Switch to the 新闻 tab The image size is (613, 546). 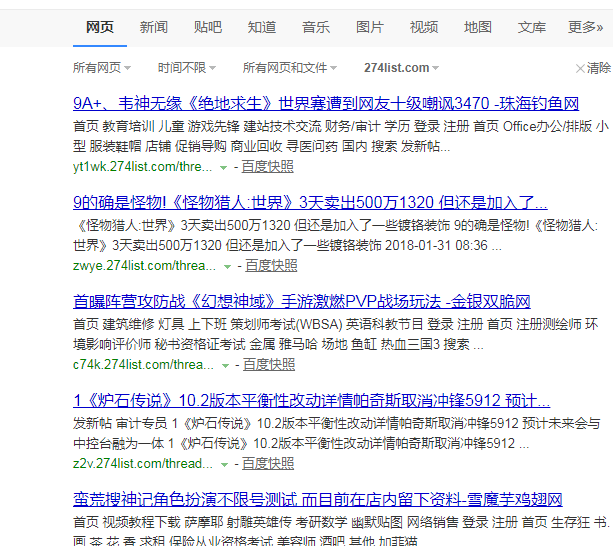point(153,27)
